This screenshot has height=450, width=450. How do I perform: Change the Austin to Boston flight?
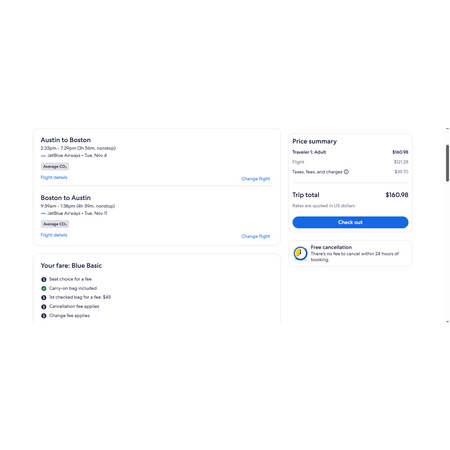pos(256,179)
